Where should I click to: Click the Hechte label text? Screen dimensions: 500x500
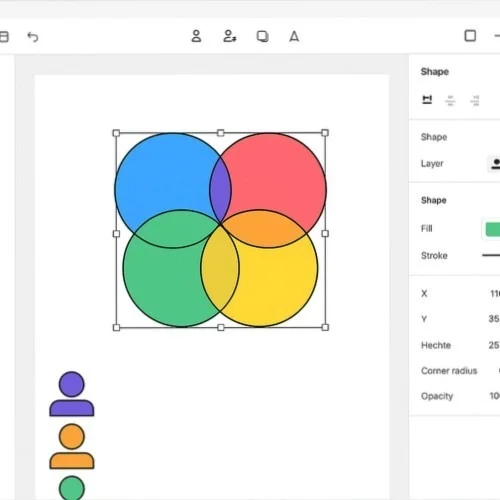point(436,345)
